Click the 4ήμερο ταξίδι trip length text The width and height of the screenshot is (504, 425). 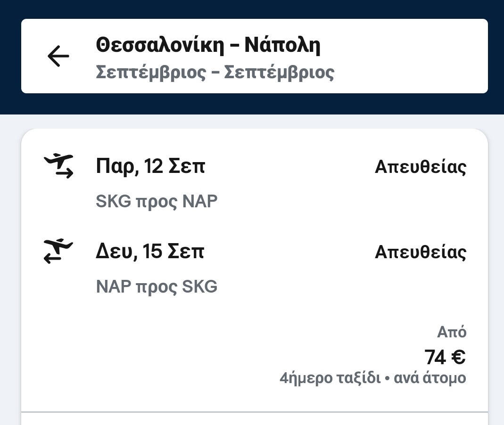(330, 378)
